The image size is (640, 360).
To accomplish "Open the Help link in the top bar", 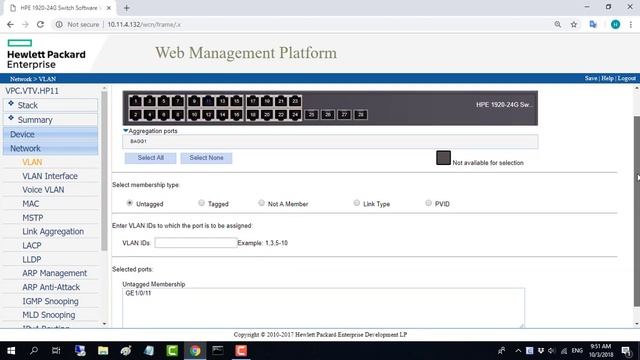I will tap(607, 78).
